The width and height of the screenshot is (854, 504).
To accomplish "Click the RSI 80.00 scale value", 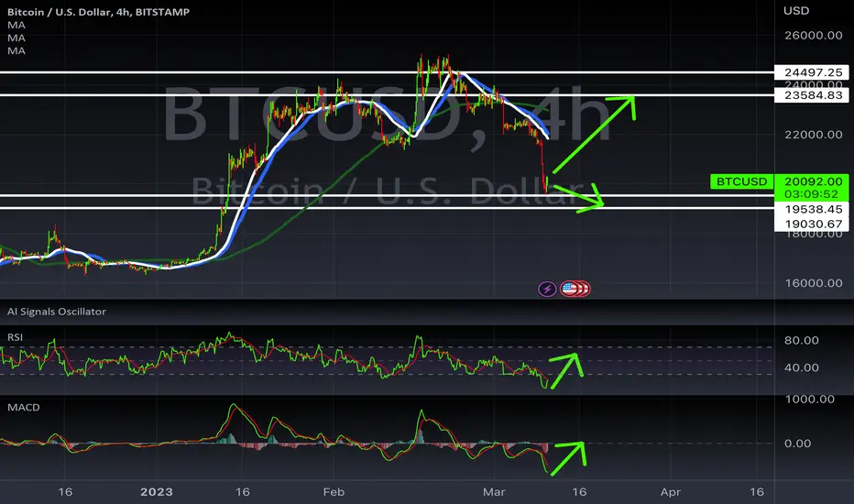I will pos(801,341).
